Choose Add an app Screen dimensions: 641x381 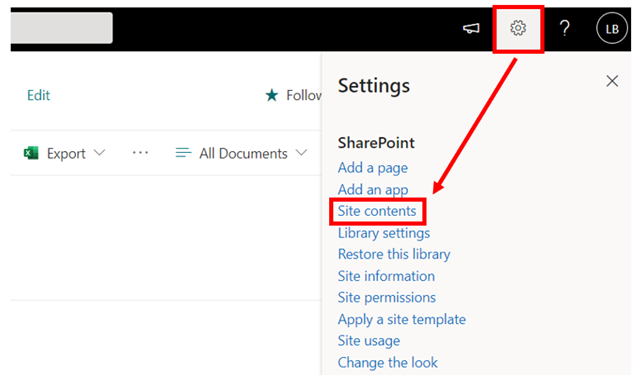coord(373,190)
